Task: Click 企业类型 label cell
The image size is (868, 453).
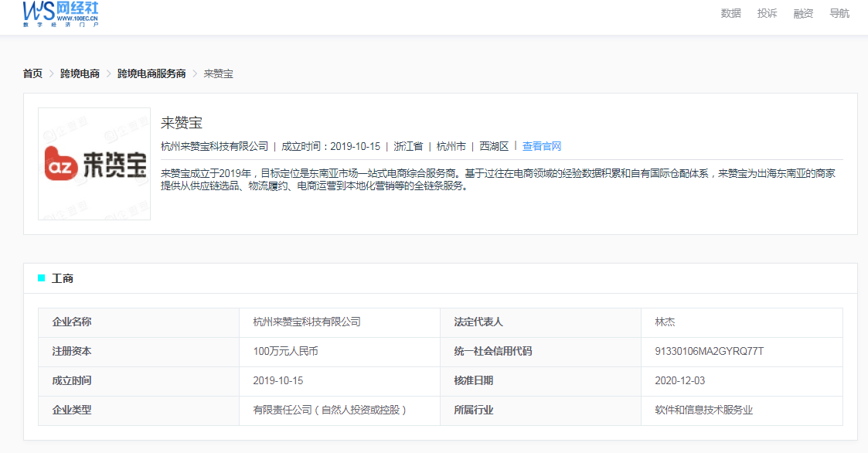Action: [x=138, y=410]
